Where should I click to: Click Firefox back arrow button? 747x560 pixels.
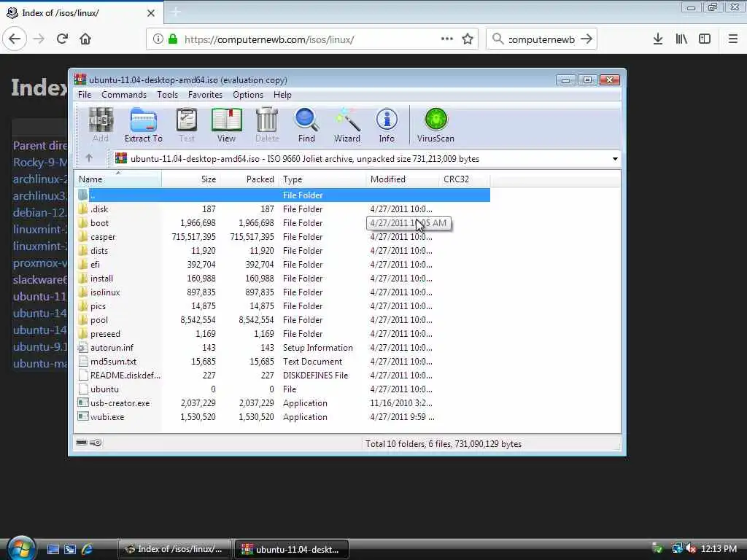click(15, 39)
